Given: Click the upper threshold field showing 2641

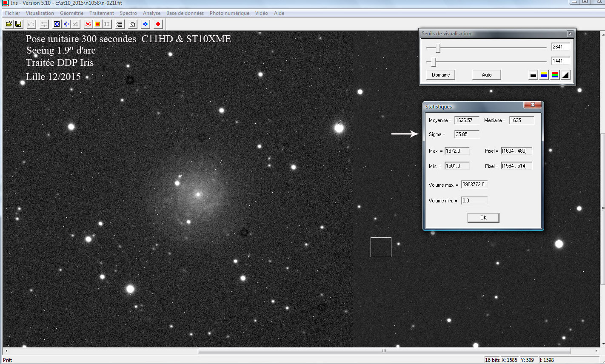Looking at the screenshot, I should point(560,47).
